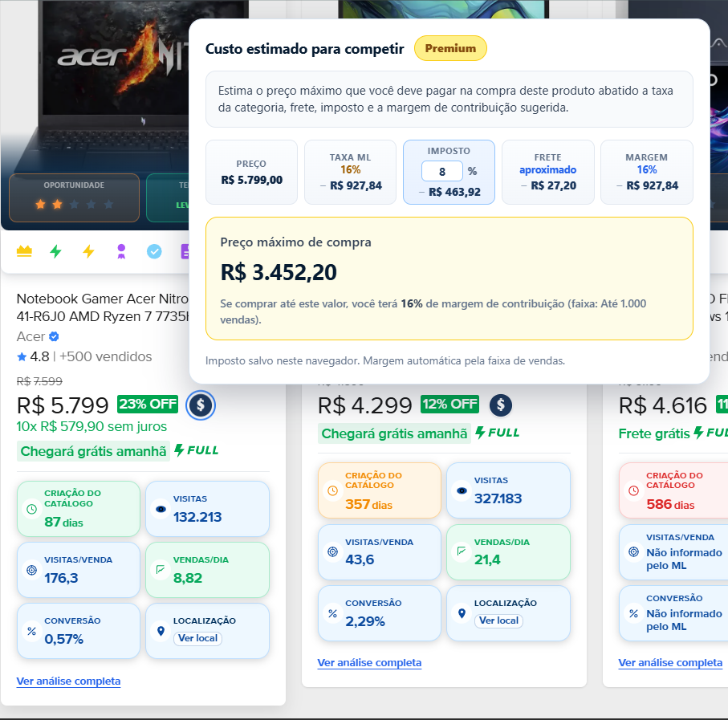Open Ver análise completa for R$ 4.299 product

tap(369, 663)
